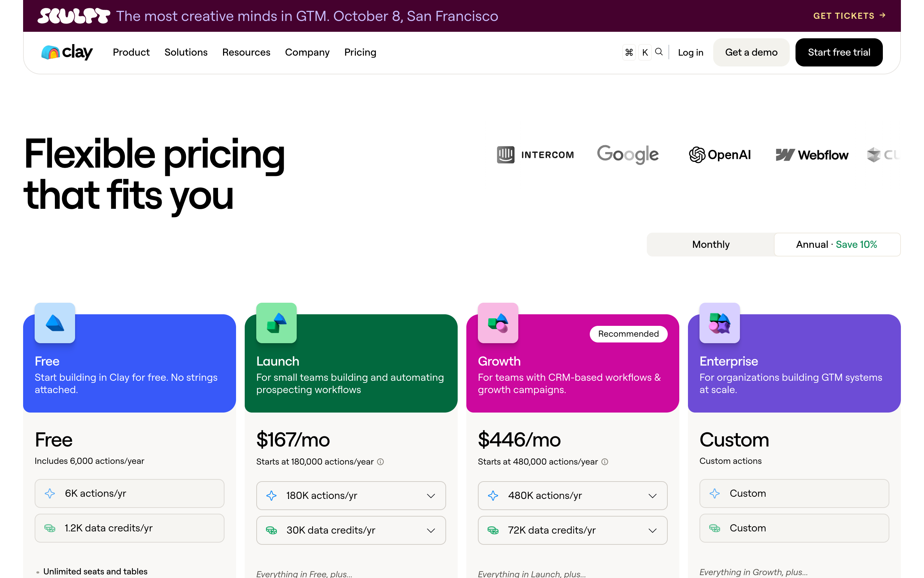
Task: Go to the Pricing page link
Action: 360,52
